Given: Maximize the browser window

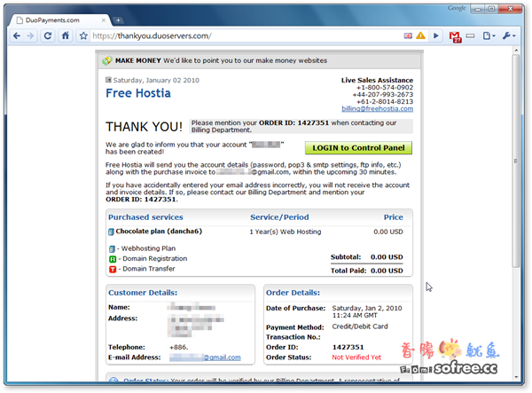Looking at the screenshot, I should (x=491, y=9).
